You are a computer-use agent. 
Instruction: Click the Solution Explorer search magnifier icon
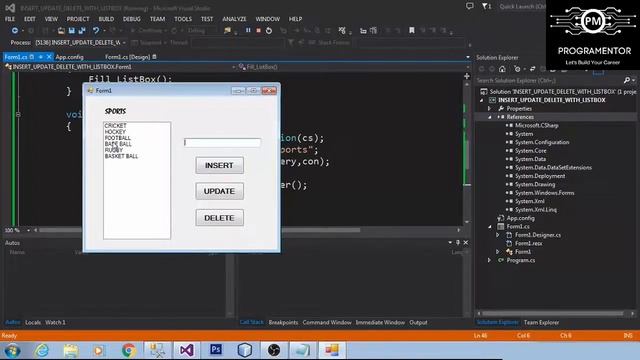[627, 80]
